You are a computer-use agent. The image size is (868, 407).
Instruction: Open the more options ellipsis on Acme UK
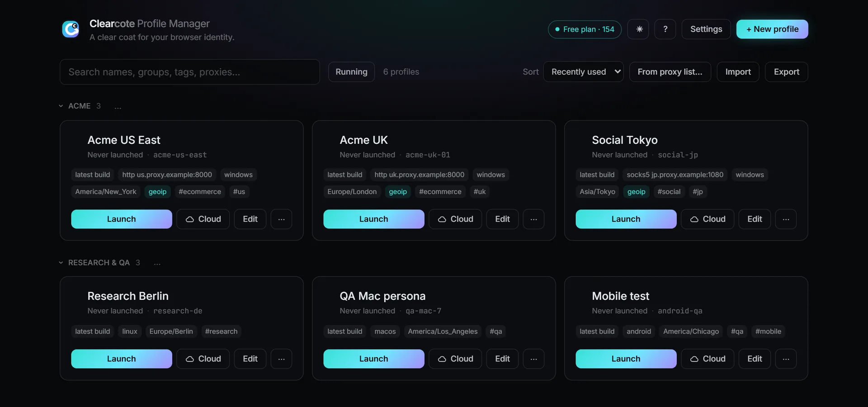click(533, 219)
